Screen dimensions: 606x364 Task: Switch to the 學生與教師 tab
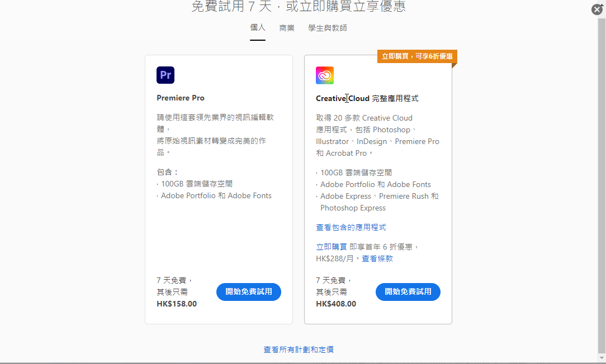pyautogui.click(x=328, y=28)
